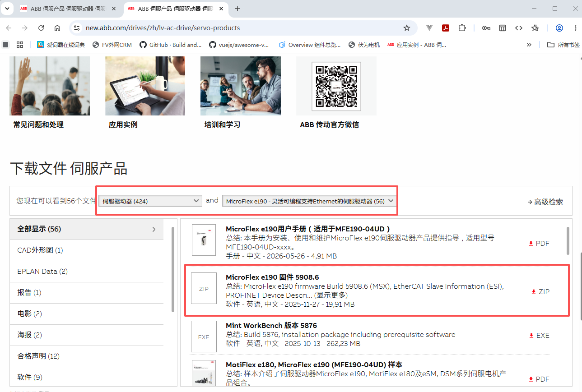
Task: Open the 应用实例 - ABB bookmark
Action: pos(417,45)
